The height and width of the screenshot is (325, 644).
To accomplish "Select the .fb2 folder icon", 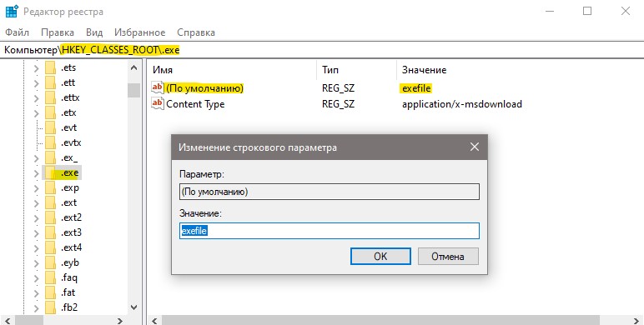I will pyautogui.click(x=50, y=307).
